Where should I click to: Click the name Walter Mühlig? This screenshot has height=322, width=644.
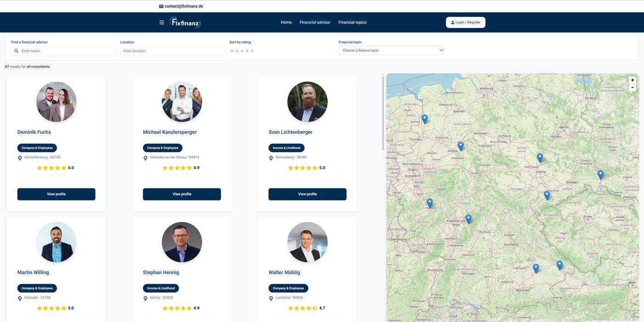pos(284,272)
